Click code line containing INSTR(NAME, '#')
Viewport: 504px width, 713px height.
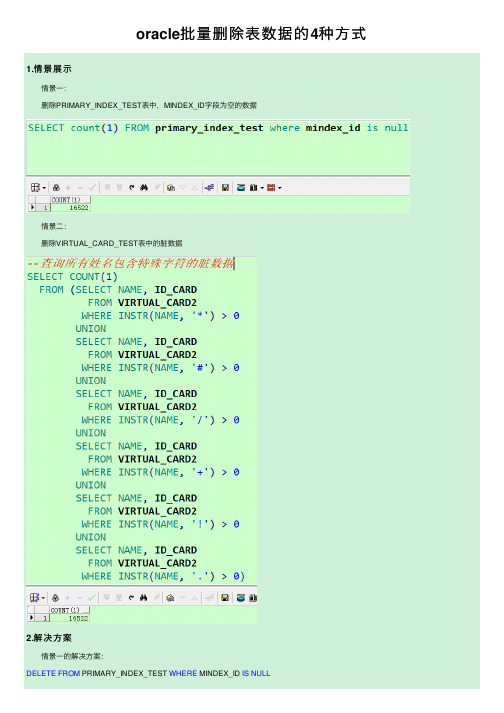[x=161, y=368]
